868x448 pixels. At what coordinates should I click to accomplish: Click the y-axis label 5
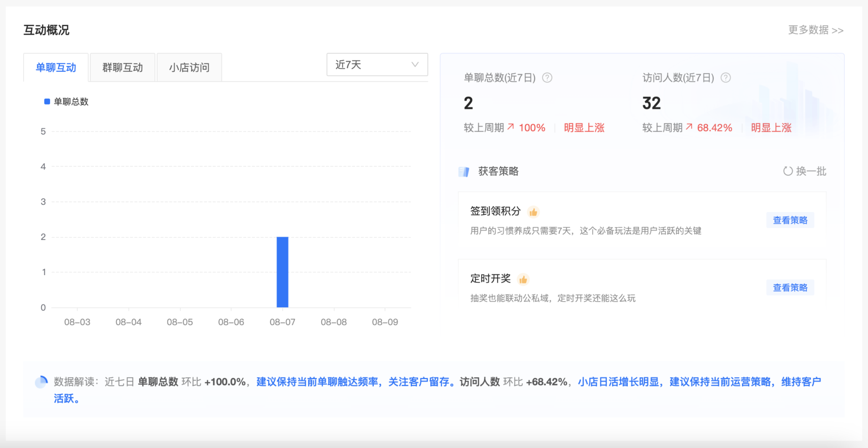[43, 132]
